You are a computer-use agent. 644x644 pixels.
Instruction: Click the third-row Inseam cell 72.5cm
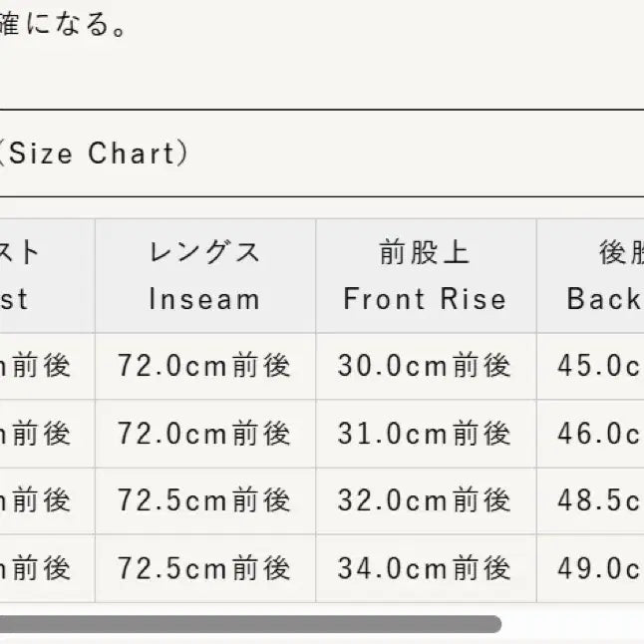(204, 500)
